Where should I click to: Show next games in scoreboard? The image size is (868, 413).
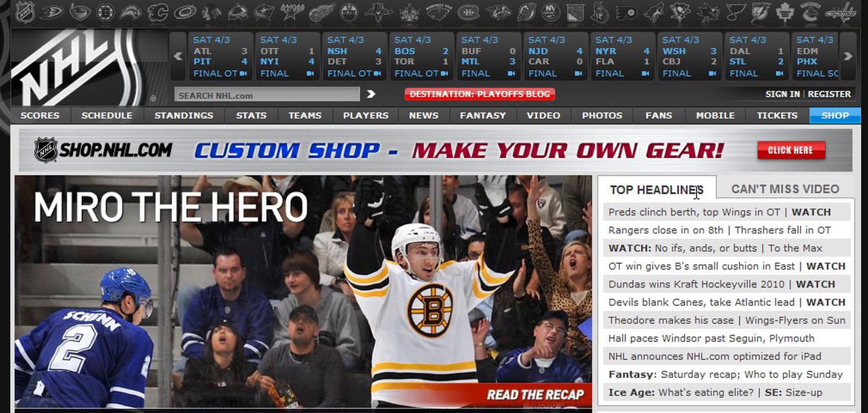coord(848,56)
